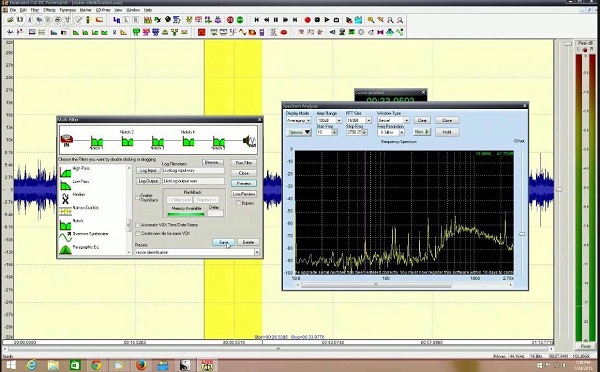Click the red oval icon in second toolbar row
The height and width of the screenshot is (372, 600).
(x=284, y=33)
